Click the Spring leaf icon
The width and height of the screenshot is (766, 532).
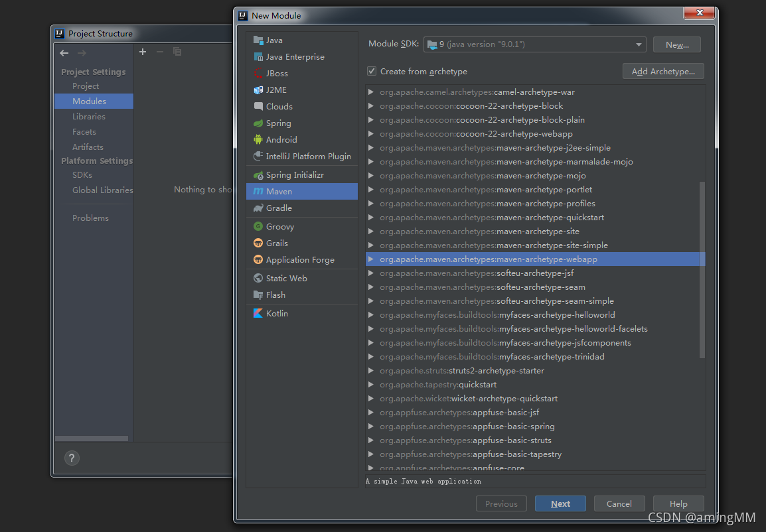point(258,123)
